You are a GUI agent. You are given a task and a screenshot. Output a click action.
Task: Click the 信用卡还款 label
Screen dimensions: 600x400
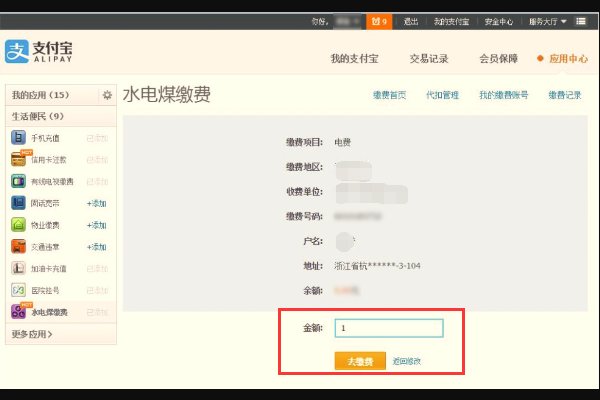point(49,160)
